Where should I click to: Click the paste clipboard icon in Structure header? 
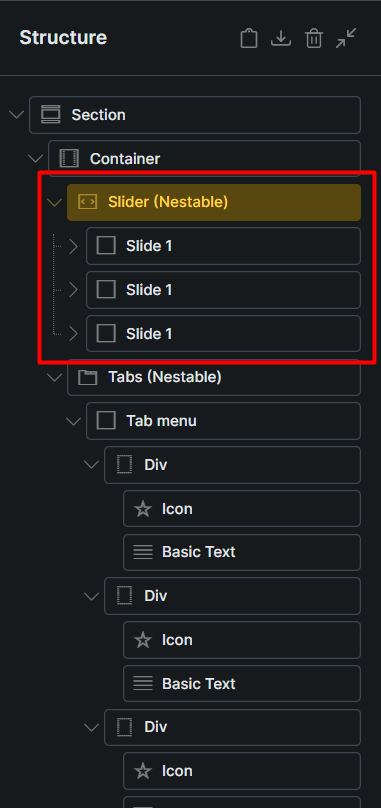coord(249,39)
